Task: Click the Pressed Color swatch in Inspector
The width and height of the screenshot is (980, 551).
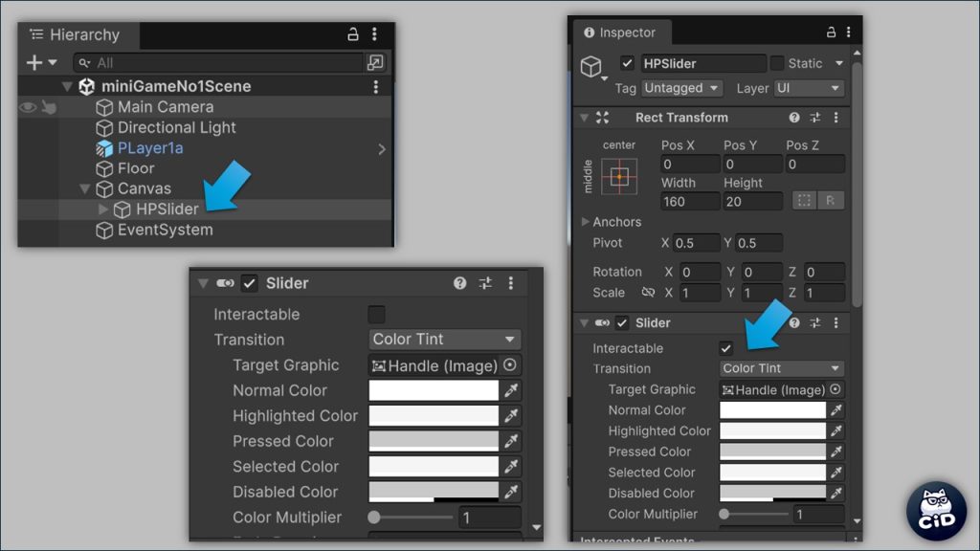Action: point(772,452)
